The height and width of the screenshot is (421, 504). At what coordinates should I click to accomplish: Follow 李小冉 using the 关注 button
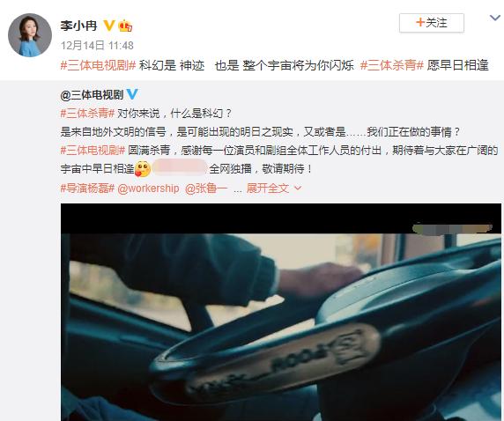[x=432, y=23]
